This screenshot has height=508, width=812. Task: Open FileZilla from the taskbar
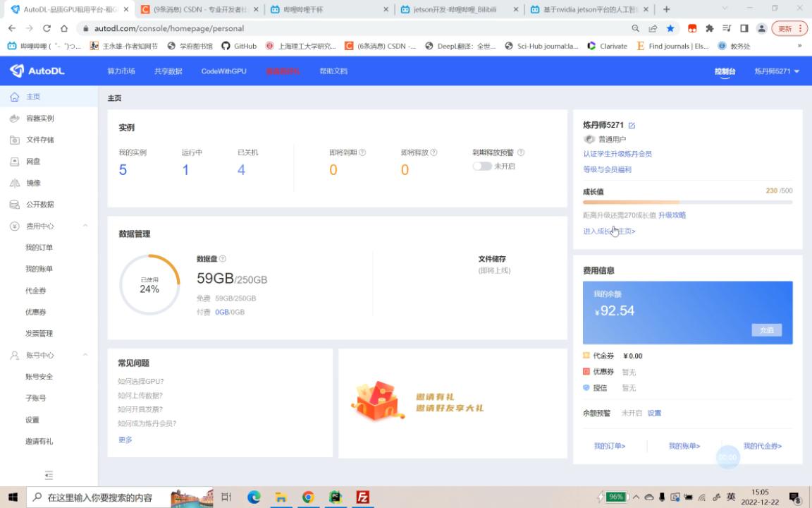click(x=362, y=497)
